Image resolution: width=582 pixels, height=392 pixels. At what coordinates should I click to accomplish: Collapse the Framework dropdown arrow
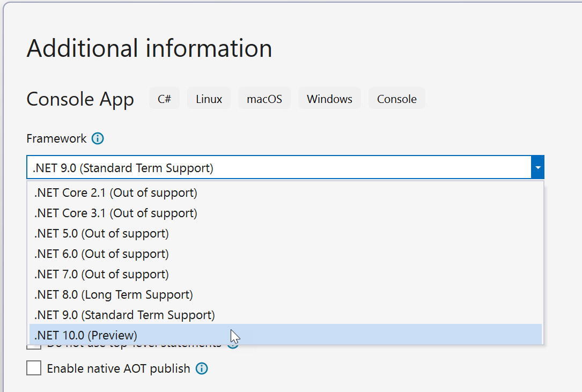[537, 167]
